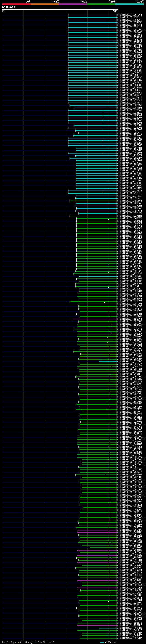
Task: Select hit UniRef100_C8X5S9
Action: pyautogui.click(x=131, y=590)
